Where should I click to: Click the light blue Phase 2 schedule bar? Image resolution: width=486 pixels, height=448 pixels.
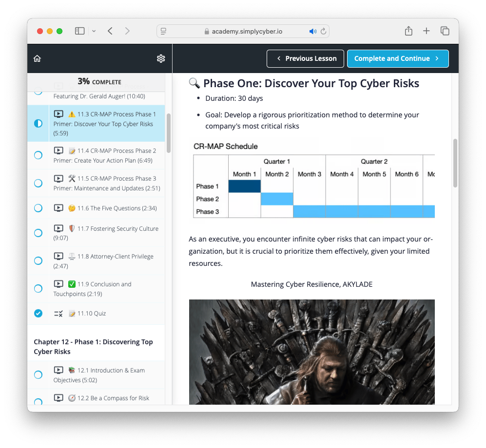(277, 199)
